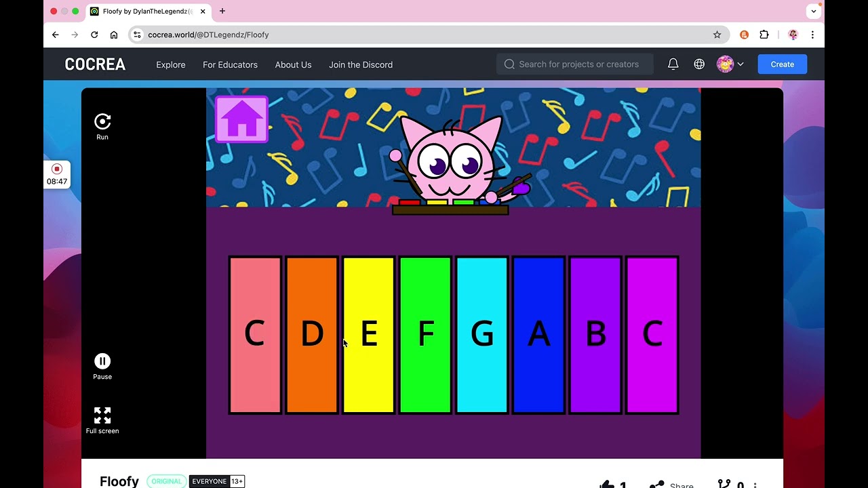This screenshot has height=488, width=868.
Task: Pause the running project
Action: 102,361
